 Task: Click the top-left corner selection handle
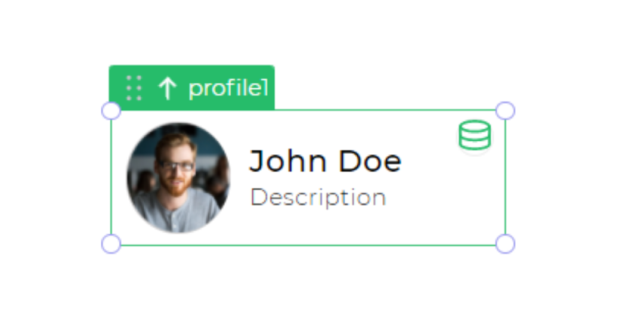point(111,111)
